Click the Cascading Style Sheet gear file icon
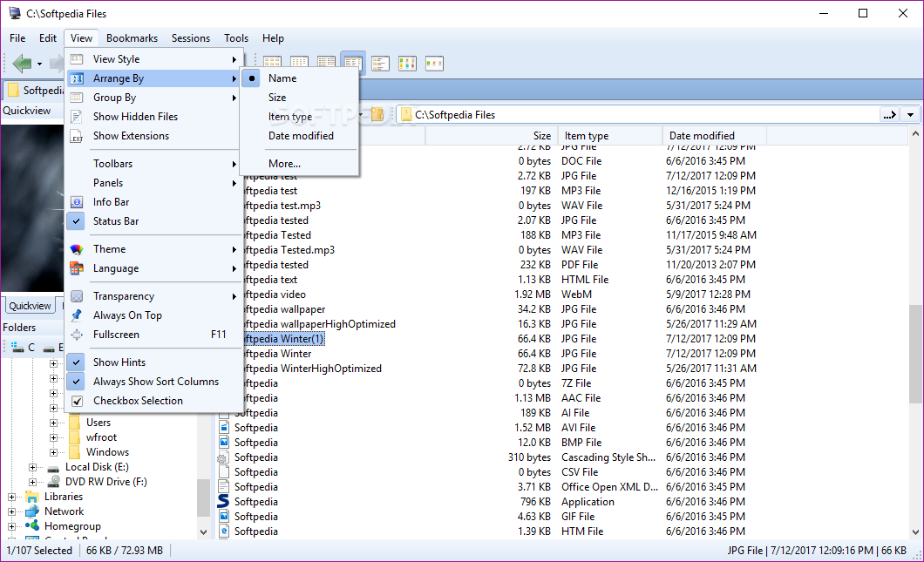 [x=223, y=457]
